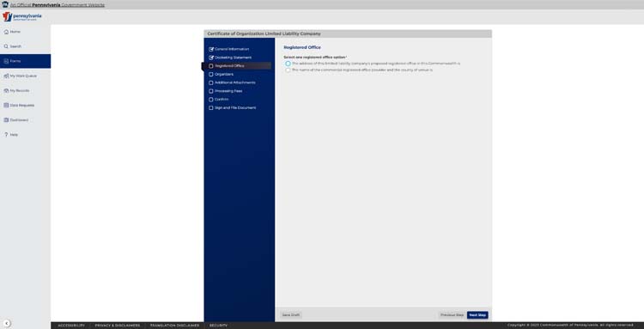Open the Accessibility footer link
The image size is (644, 329).
tap(71, 326)
